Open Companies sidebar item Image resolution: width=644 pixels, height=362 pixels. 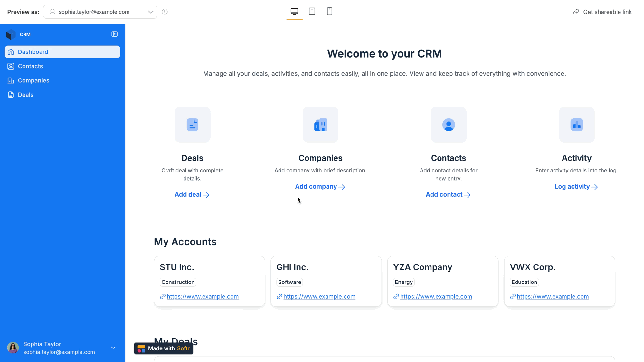pyautogui.click(x=33, y=80)
